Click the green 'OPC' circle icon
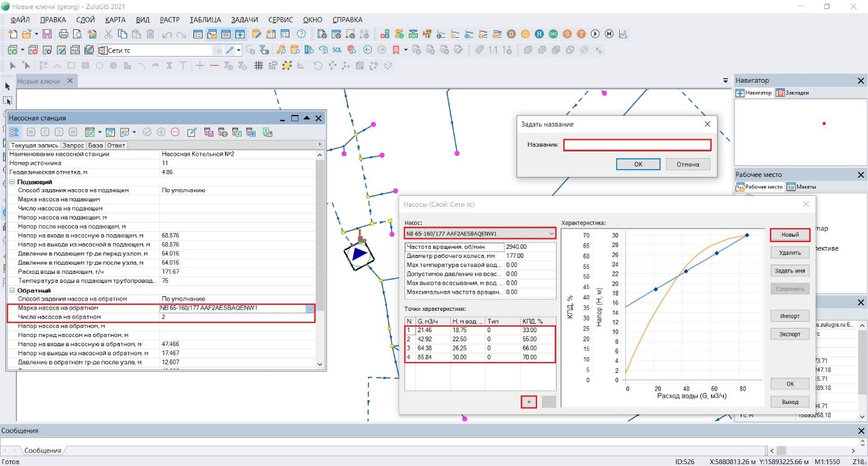 coord(554,34)
